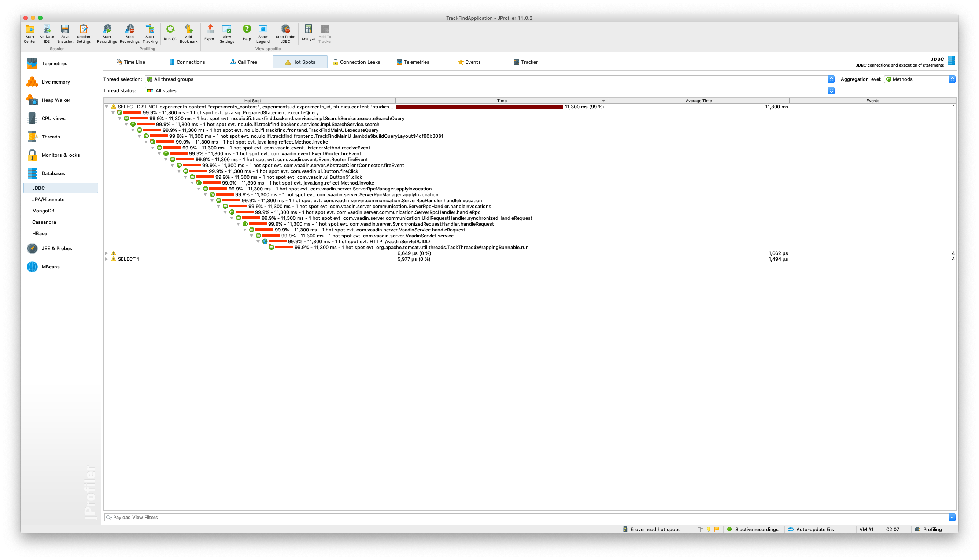The image size is (979, 560).
Task: Click the Auto-update 5 s status
Action: click(811, 530)
